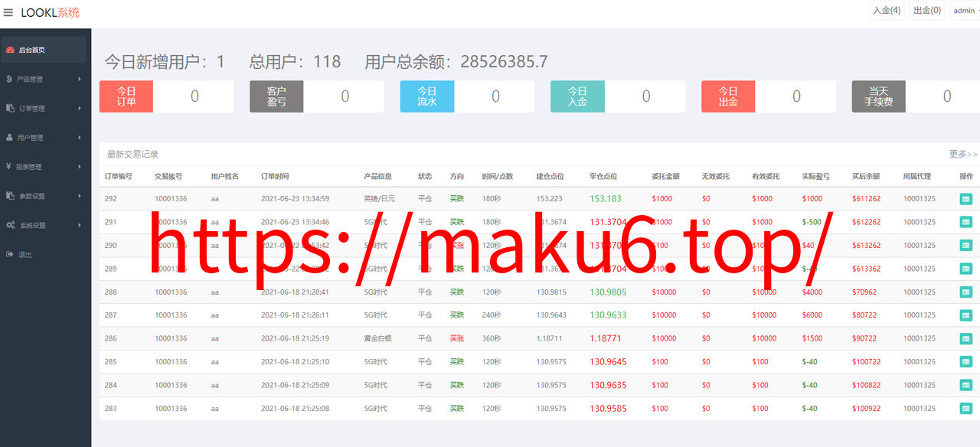980x447 pixels.
Task: Click the 英镑/日元 product cell
Action: pos(380,199)
